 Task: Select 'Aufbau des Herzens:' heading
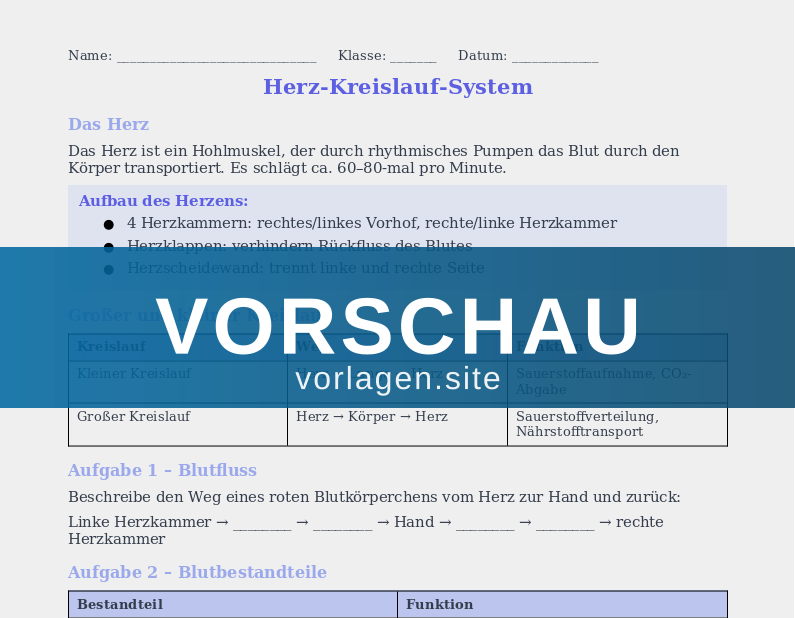(x=163, y=201)
